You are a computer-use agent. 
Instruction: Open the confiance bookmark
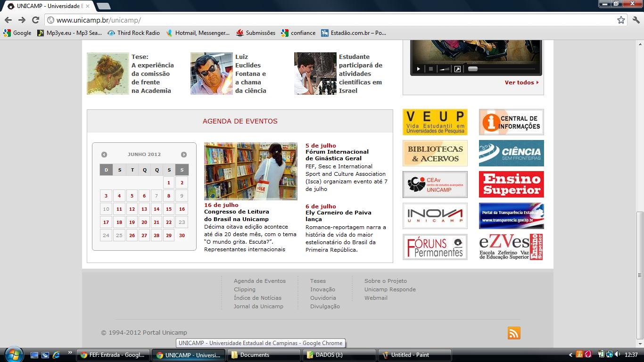point(298,33)
